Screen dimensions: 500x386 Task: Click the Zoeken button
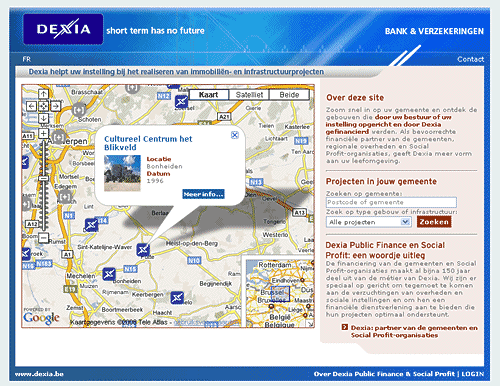(x=434, y=222)
